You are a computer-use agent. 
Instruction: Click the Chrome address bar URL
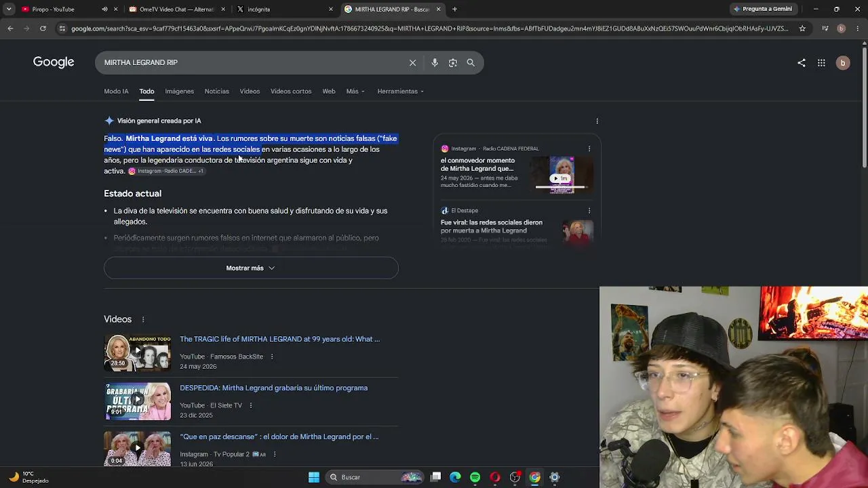pos(430,28)
